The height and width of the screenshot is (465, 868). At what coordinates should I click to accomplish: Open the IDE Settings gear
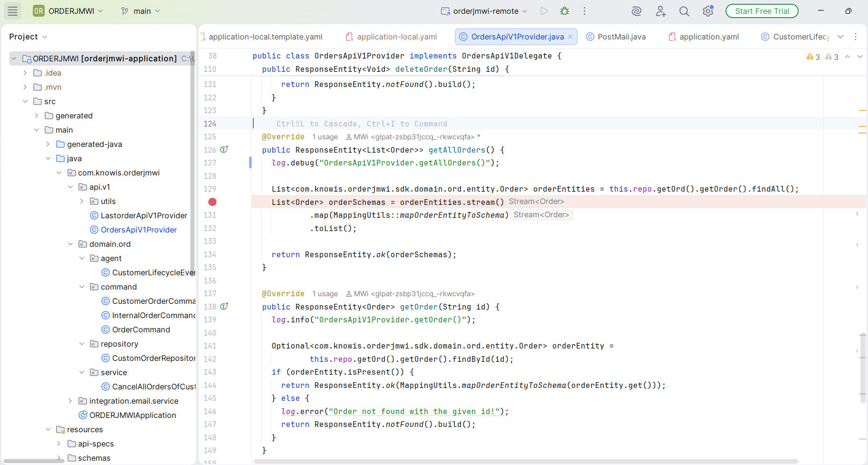(x=708, y=11)
